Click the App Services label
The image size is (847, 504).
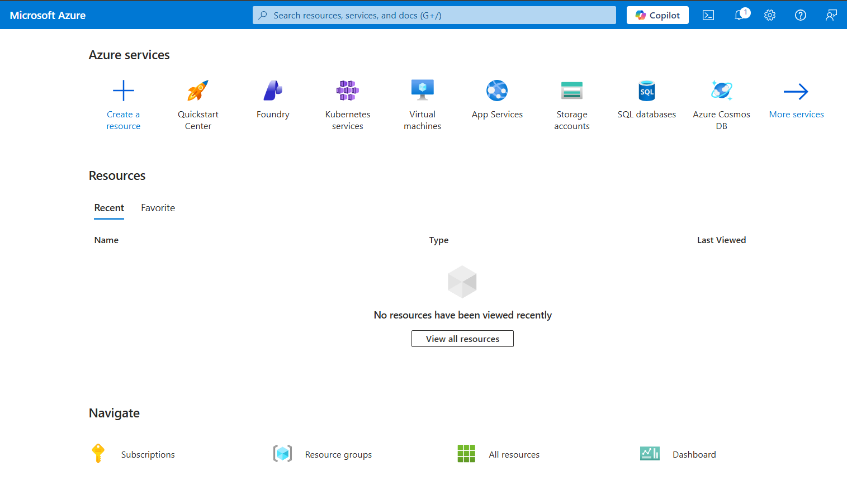pyautogui.click(x=497, y=114)
